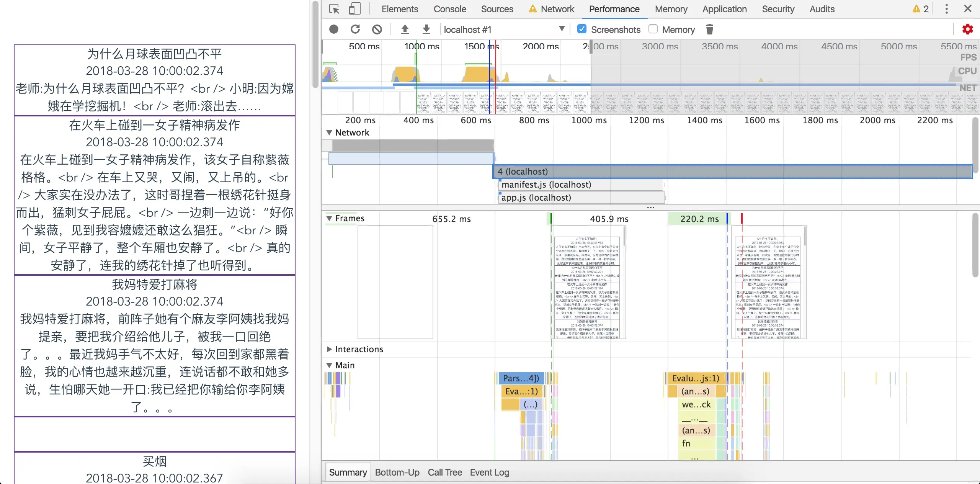980x484 pixels.
Task: Collapse the Main thread section
Action: pyautogui.click(x=329, y=365)
